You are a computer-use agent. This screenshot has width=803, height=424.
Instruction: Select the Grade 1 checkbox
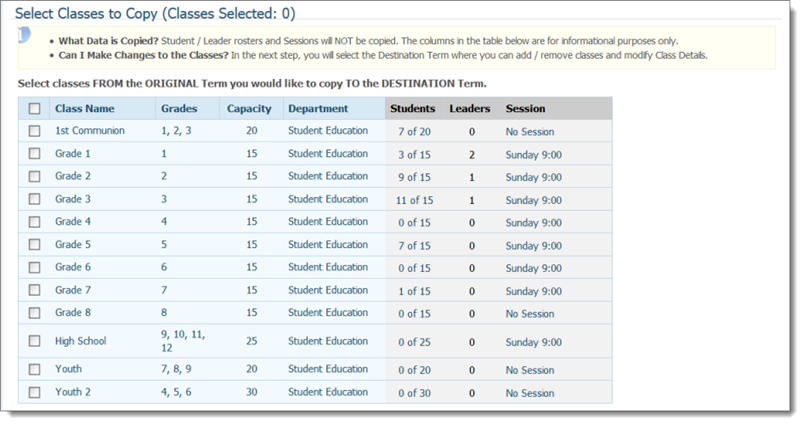pyautogui.click(x=34, y=154)
